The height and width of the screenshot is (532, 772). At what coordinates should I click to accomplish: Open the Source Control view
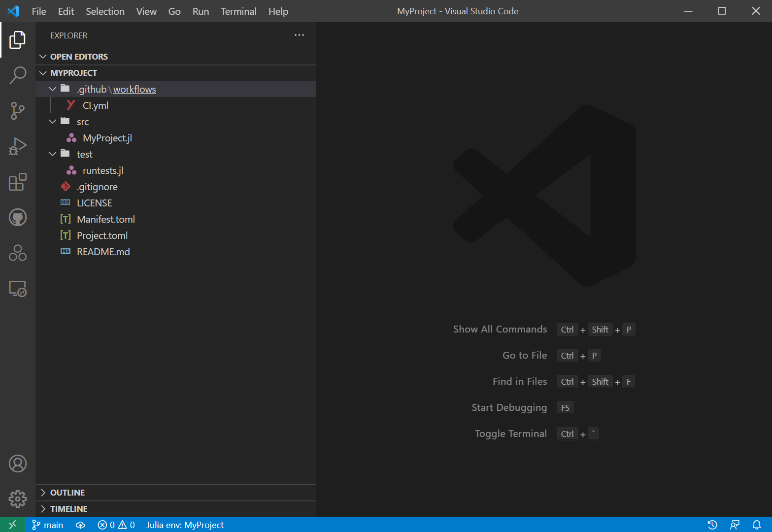click(18, 111)
